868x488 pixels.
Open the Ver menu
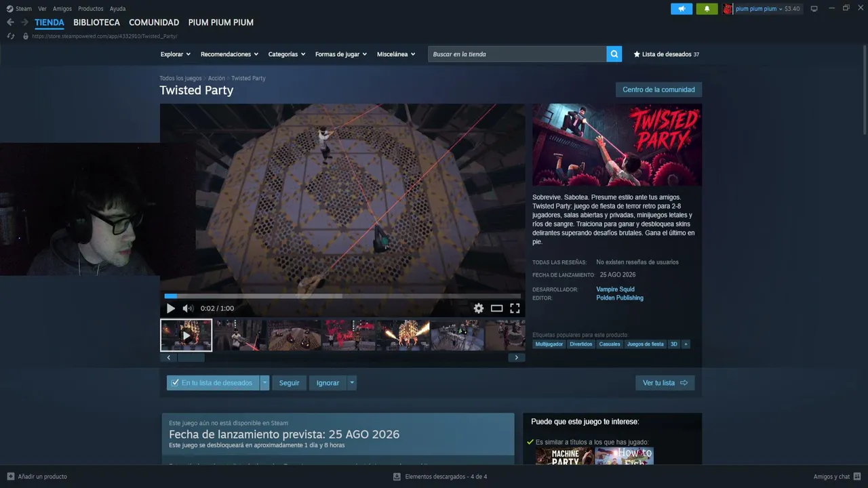(42, 9)
